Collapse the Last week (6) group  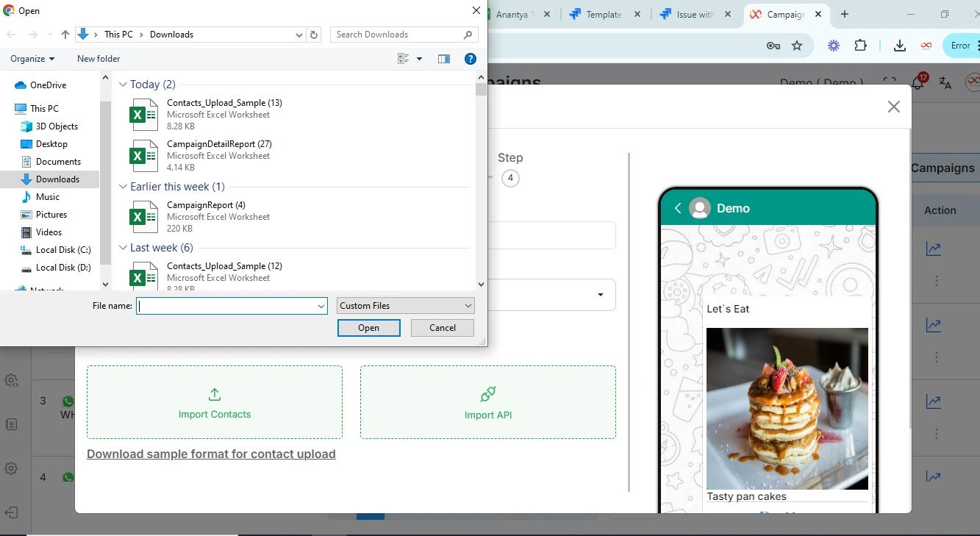pyautogui.click(x=123, y=248)
